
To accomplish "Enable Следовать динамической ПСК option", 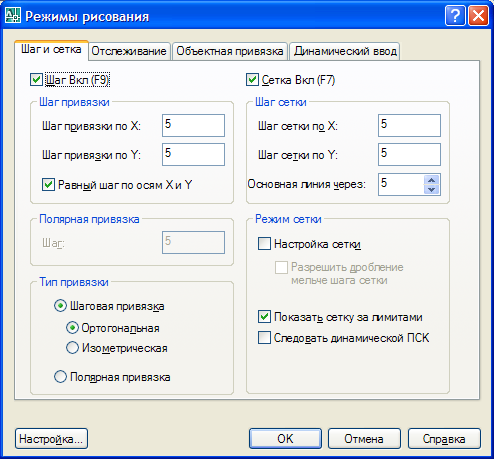I will click(x=264, y=338).
